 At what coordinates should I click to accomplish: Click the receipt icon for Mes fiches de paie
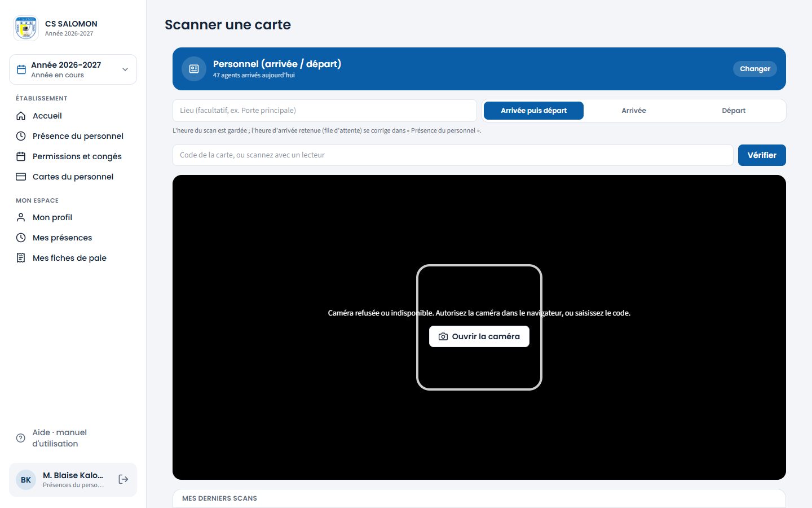coord(21,258)
